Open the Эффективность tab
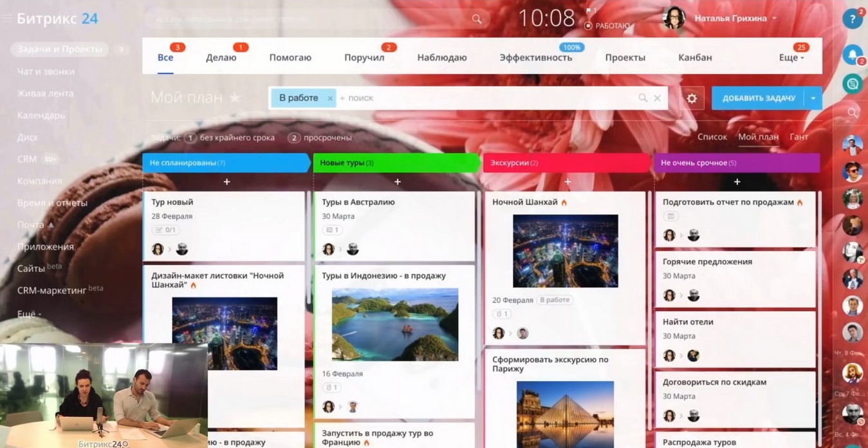 535,58
